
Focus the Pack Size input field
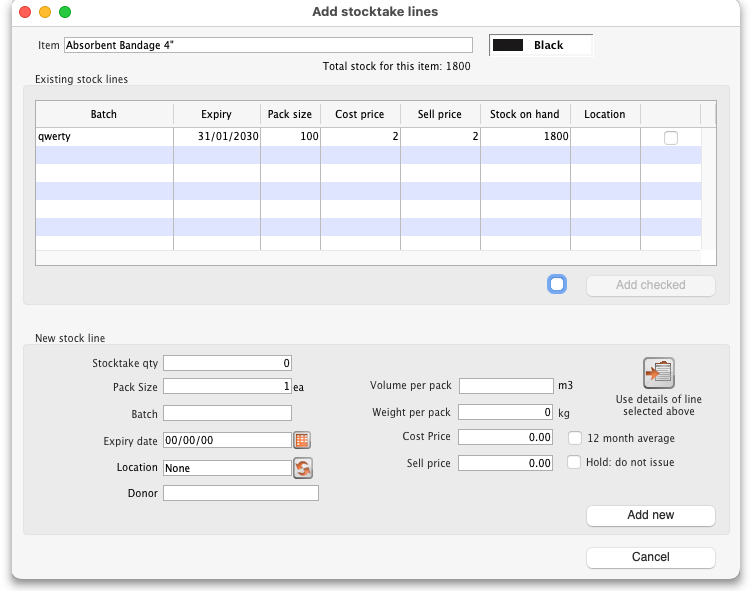click(x=227, y=386)
